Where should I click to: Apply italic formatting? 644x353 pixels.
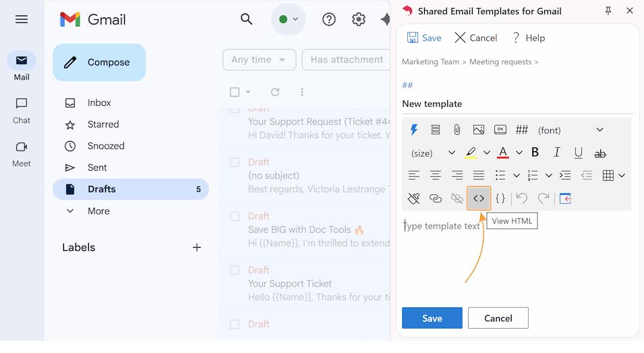tap(556, 153)
